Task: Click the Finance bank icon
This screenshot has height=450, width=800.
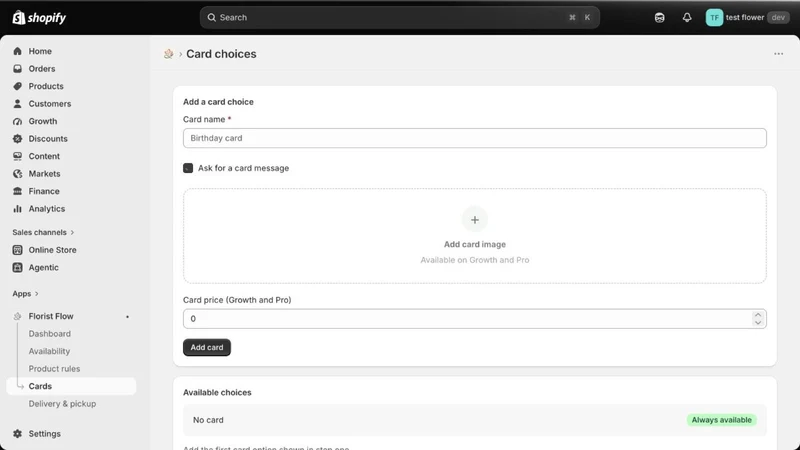Action: pyautogui.click(x=17, y=191)
